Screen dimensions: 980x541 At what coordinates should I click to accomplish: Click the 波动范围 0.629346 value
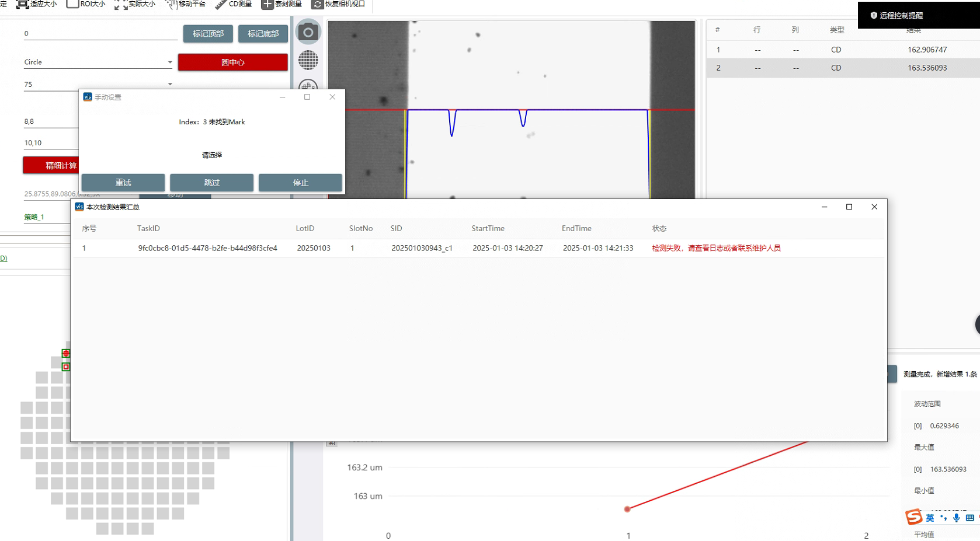point(944,426)
